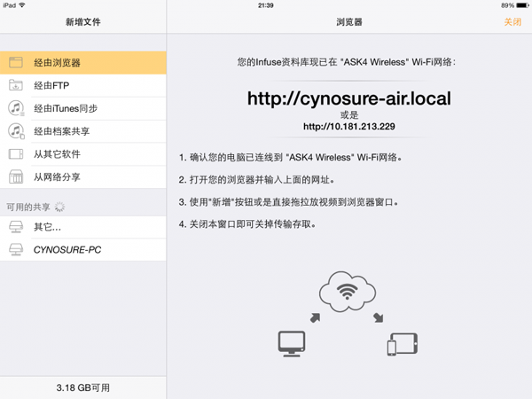Click the http://cynosure-air.local address
Viewport: 532px width, 399px height.
pyautogui.click(x=349, y=98)
